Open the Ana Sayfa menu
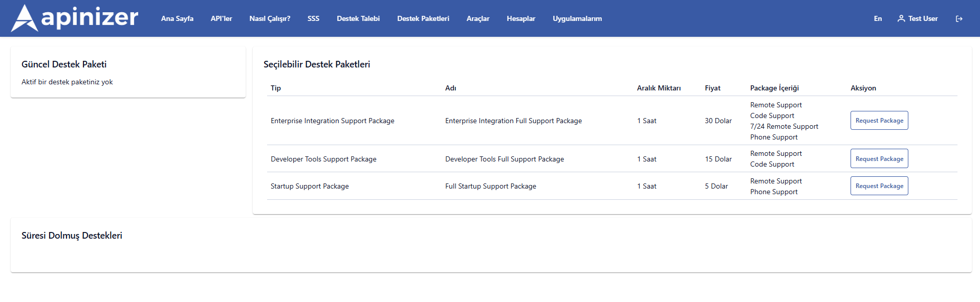980x302 pixels. click(177, 18)
